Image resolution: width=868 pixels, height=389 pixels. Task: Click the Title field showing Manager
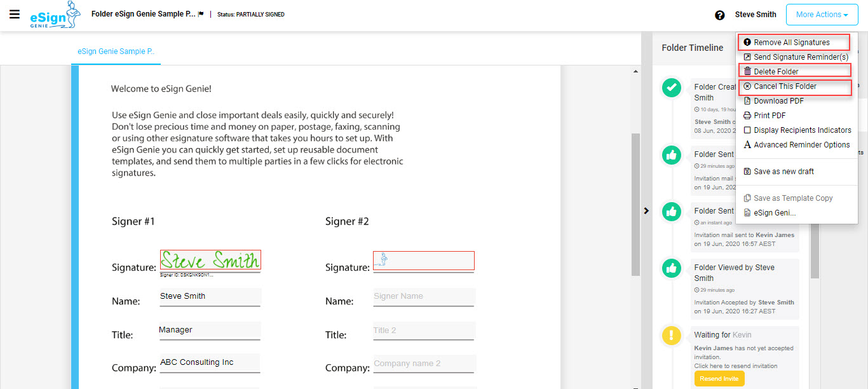(210, 331)
